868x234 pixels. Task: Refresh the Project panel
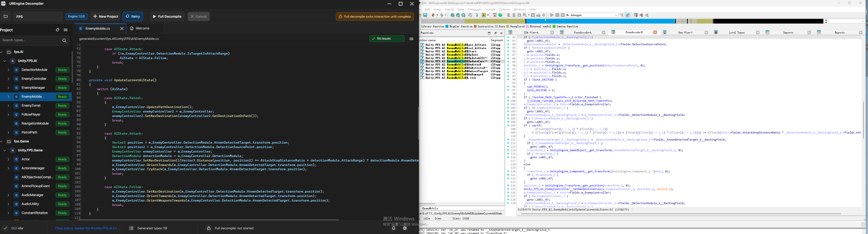58,30
